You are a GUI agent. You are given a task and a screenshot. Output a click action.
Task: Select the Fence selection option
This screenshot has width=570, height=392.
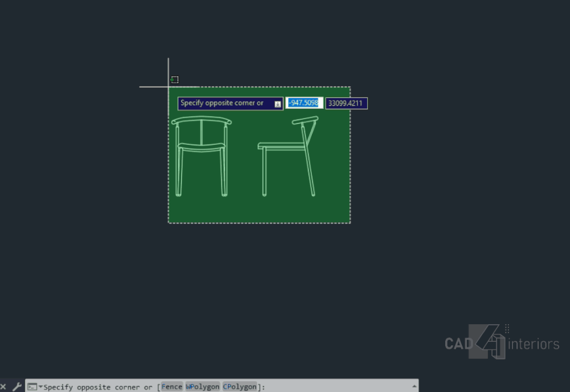click(x=171, y=386)
